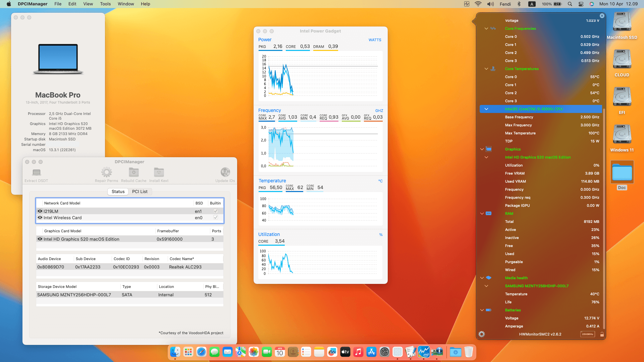Open the Tools menu
This screenshot has width=644, height=362.
pos(105,4)
